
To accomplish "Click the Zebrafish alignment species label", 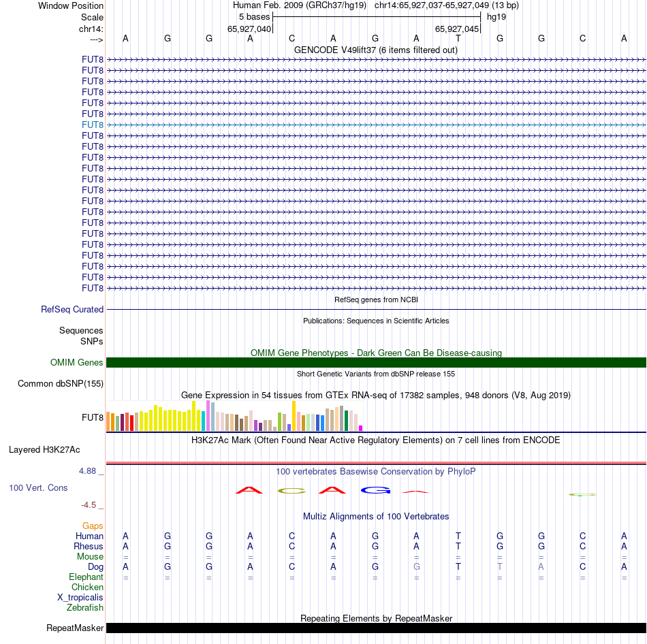I will pyautogui.click(x=85, y=607).
